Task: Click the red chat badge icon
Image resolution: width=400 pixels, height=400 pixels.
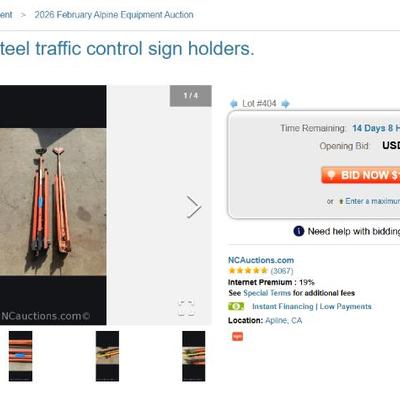Action: (x=237, y=336)
